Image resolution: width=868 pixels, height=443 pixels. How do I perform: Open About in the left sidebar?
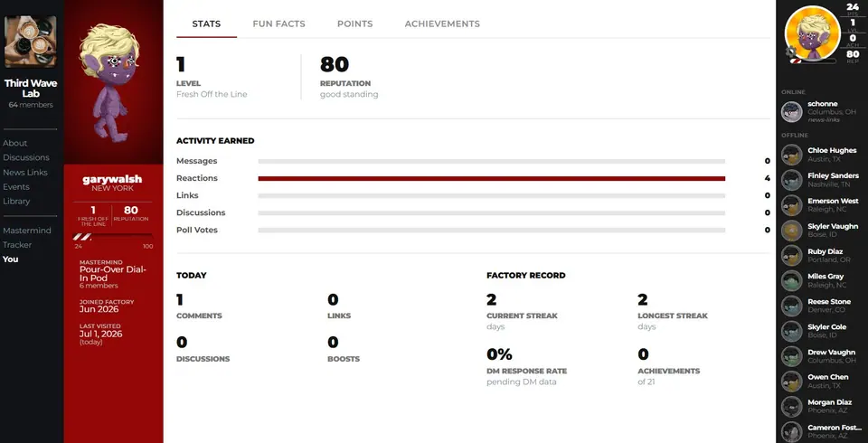[15, 143]
